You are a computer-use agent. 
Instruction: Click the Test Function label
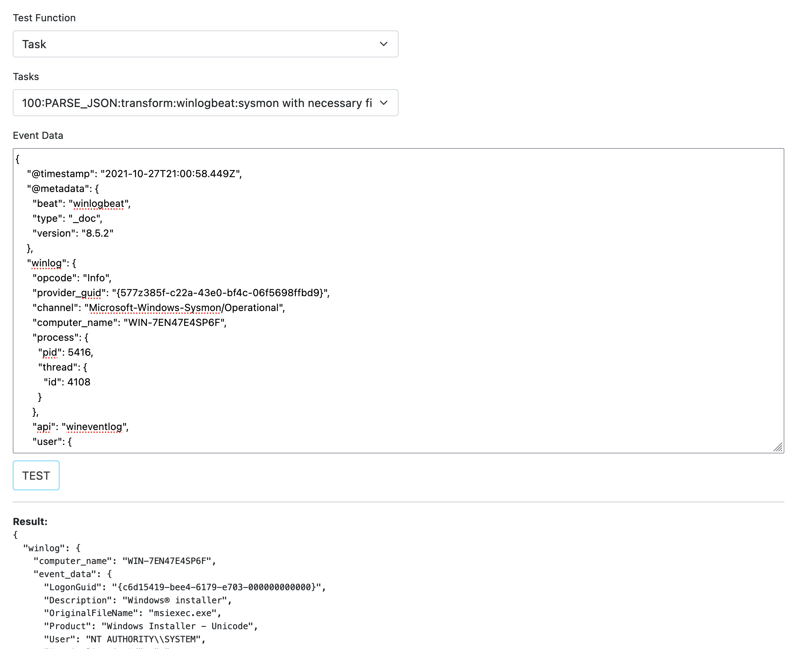click(44, 18)
